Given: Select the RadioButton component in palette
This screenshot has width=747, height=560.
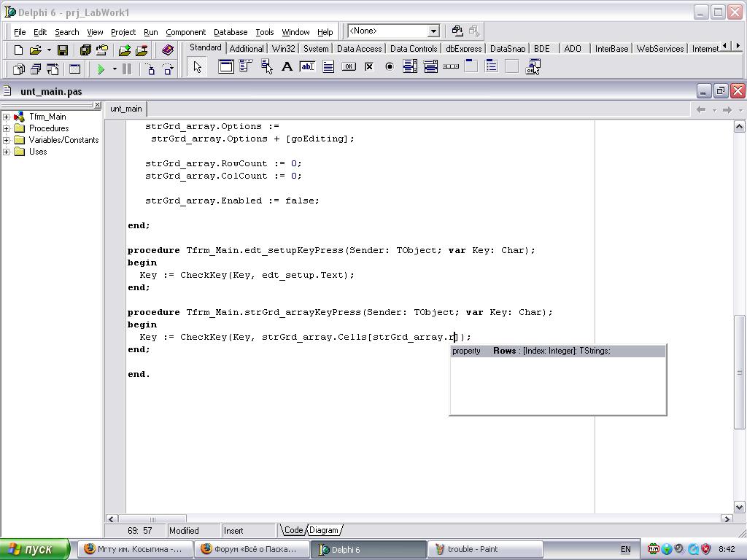Looking at the screenshot, I should tap(390, 67).
